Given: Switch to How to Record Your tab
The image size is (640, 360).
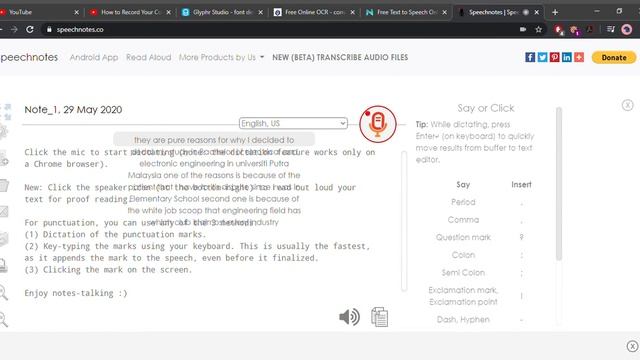Looking at the screenshot, I should (x=130, y=12).
